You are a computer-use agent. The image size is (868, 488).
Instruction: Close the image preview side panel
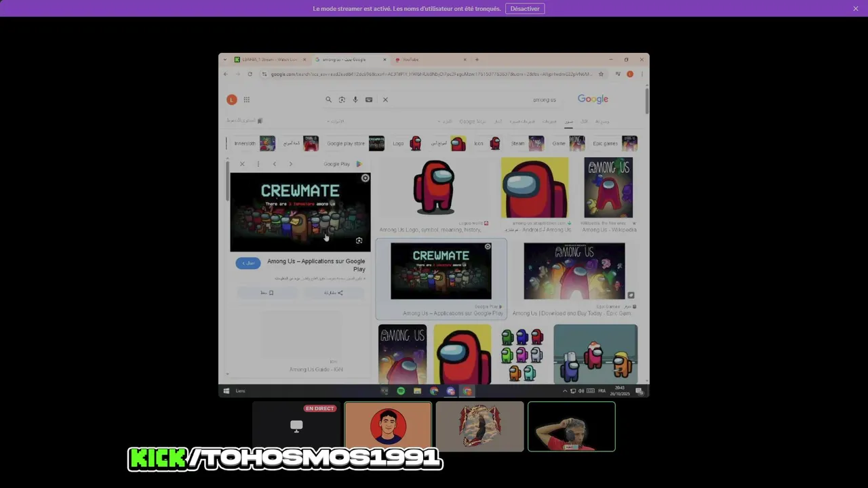[x=242, y=164]
